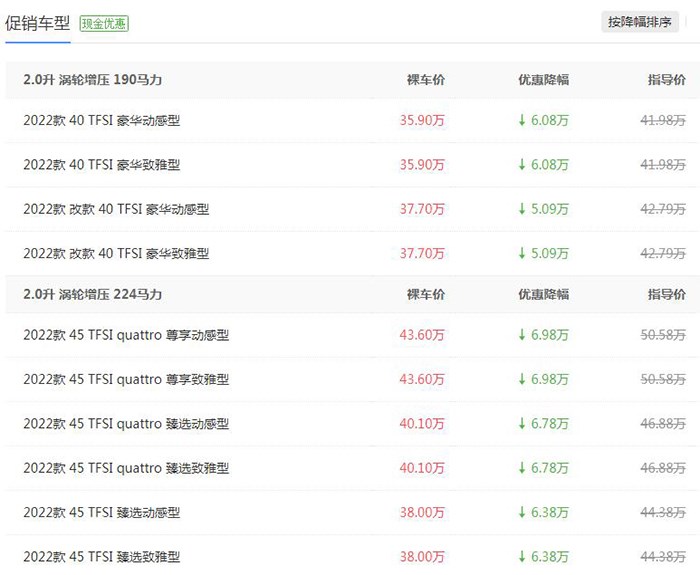This screenshot has height=575, width=700.
Task: Click 46.88万 guide price of quattro 臻选致雅型
Action: click(663, 468)
